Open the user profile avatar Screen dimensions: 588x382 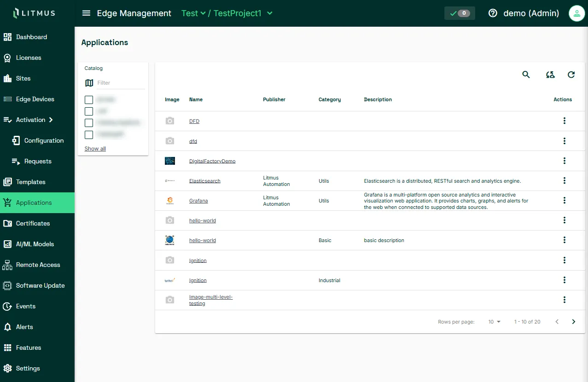(x=576, y=13)
